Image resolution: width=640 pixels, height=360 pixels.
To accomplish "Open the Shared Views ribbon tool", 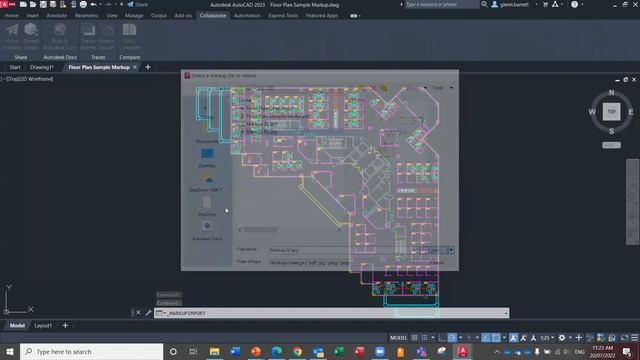I will pyautogui.click(x=31, y=36).
